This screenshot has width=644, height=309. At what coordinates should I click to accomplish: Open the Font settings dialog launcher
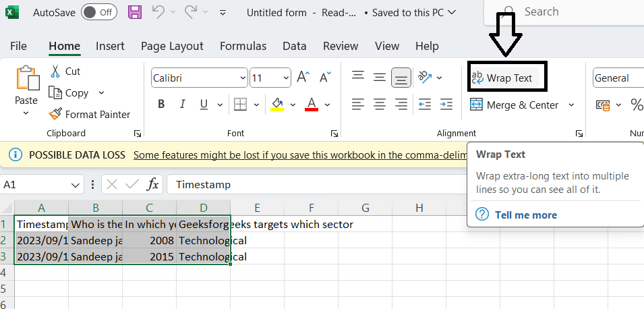pos(334,134)
